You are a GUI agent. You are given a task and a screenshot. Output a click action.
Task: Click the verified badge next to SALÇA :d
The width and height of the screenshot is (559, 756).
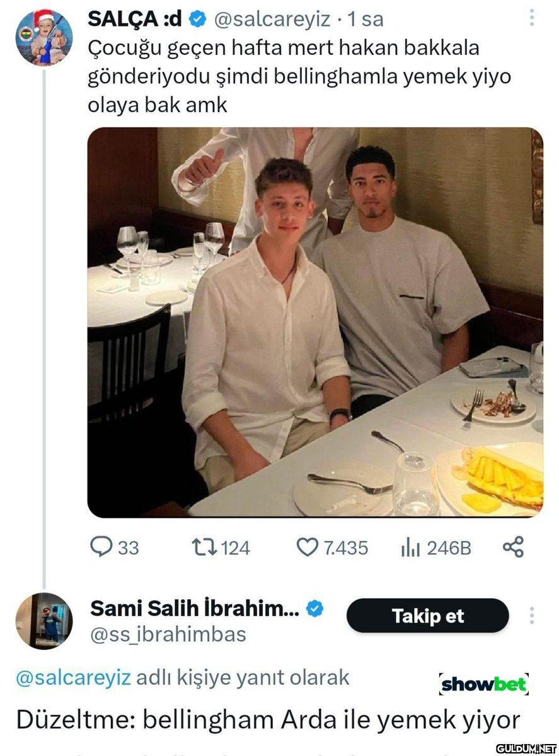(197, 20)
